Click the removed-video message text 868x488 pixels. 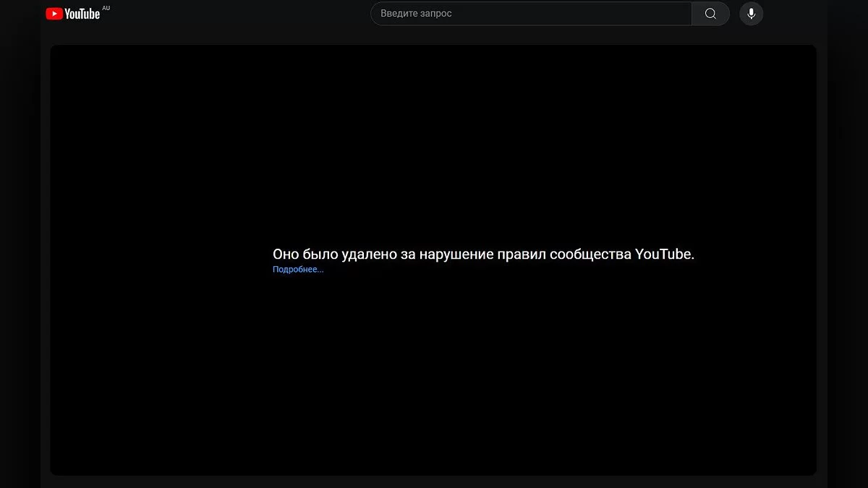[x=483, y=254]
